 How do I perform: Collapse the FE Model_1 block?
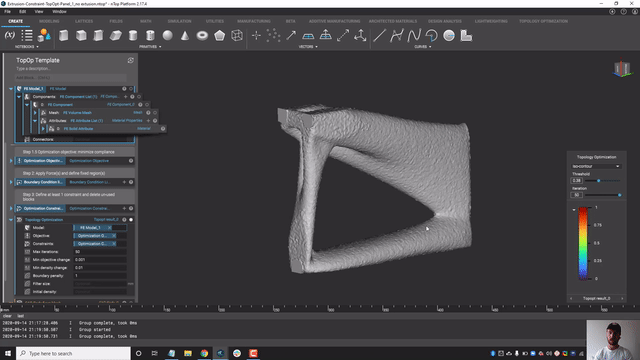coord(11,89)
